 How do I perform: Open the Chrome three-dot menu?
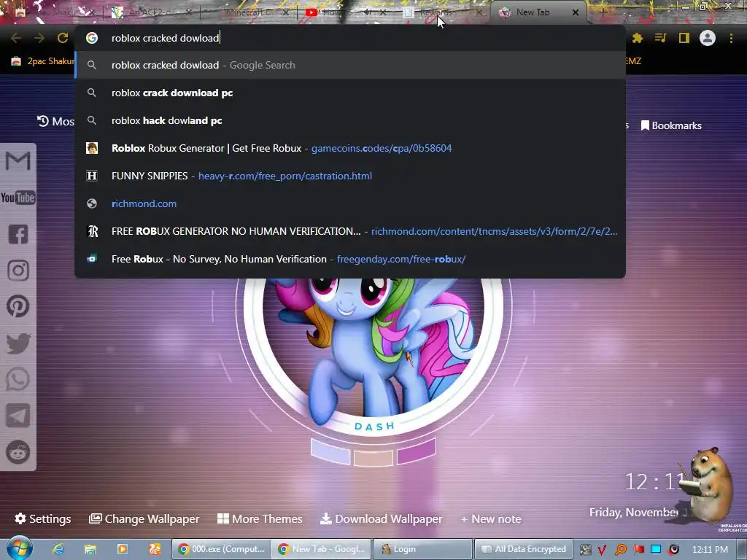pos(731,38)
